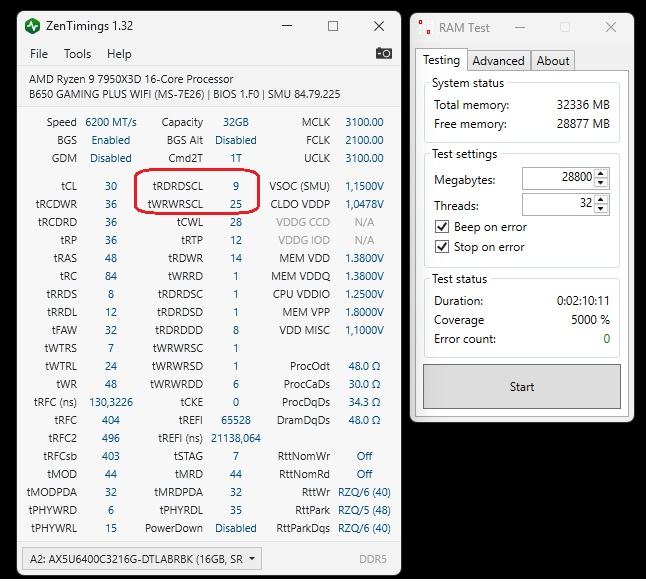Click the tRFC (ns) value 130,3226

coord(111,402)
